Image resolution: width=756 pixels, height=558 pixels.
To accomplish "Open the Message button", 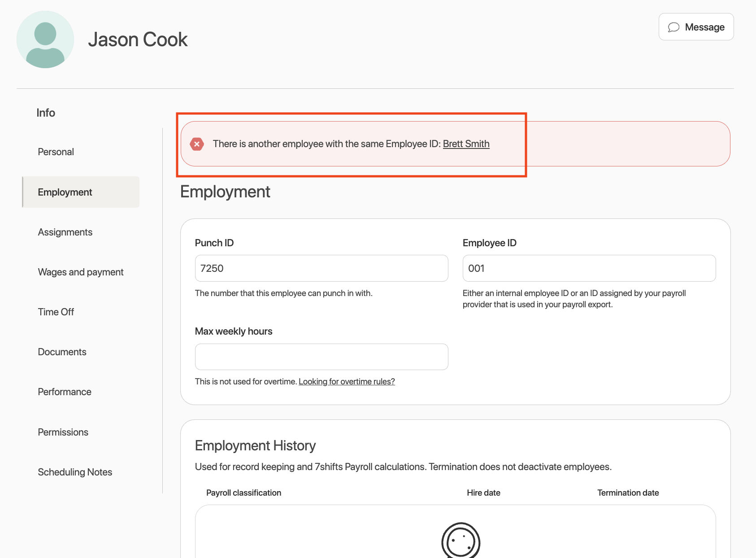I will (696, 27).
